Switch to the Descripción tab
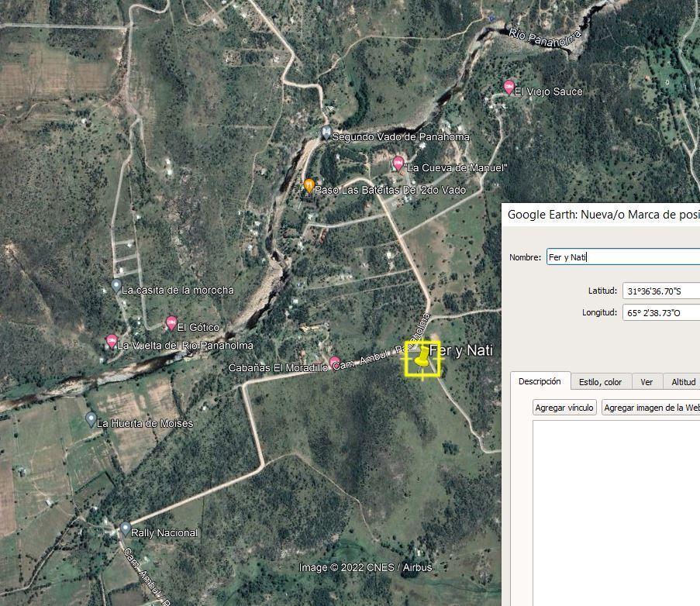 point(540,381)
